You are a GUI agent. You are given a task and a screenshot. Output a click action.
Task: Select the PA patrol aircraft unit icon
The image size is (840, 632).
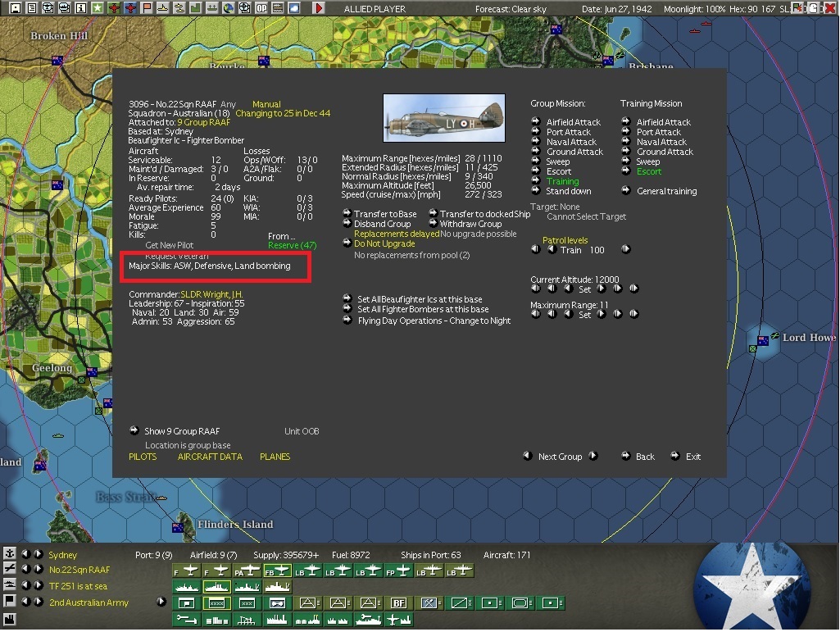point(247,571)
